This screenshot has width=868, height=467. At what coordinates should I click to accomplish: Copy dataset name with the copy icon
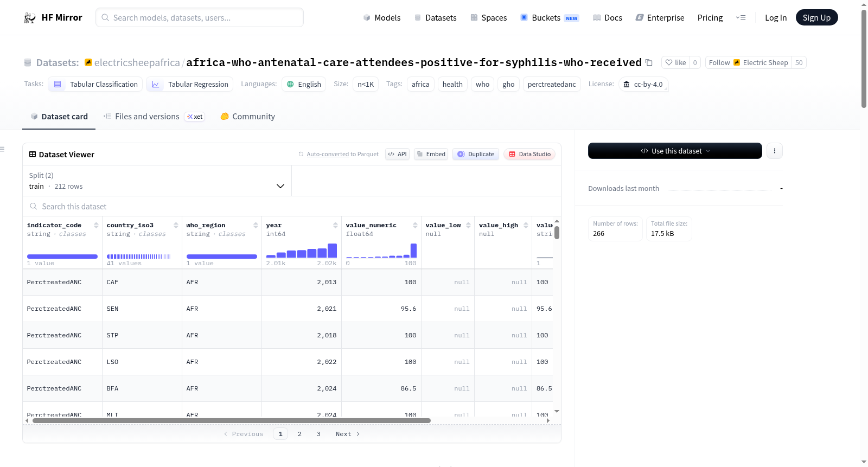649,62
